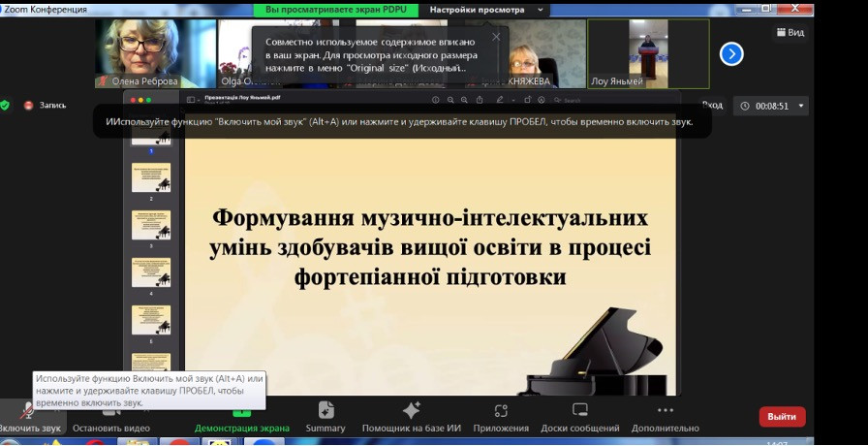
Task: Click the red close light of PDF window
Action: pos(133,100)
